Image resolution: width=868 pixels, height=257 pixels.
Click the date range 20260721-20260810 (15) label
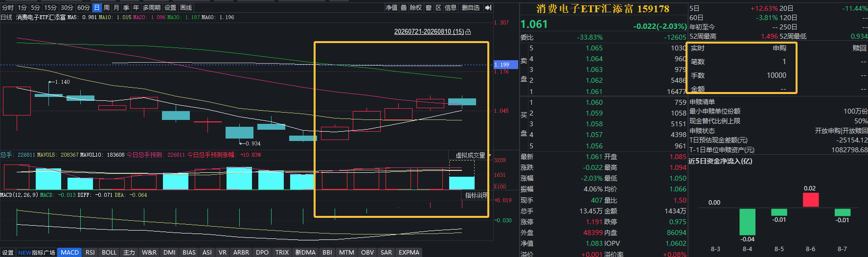(429, 32)
